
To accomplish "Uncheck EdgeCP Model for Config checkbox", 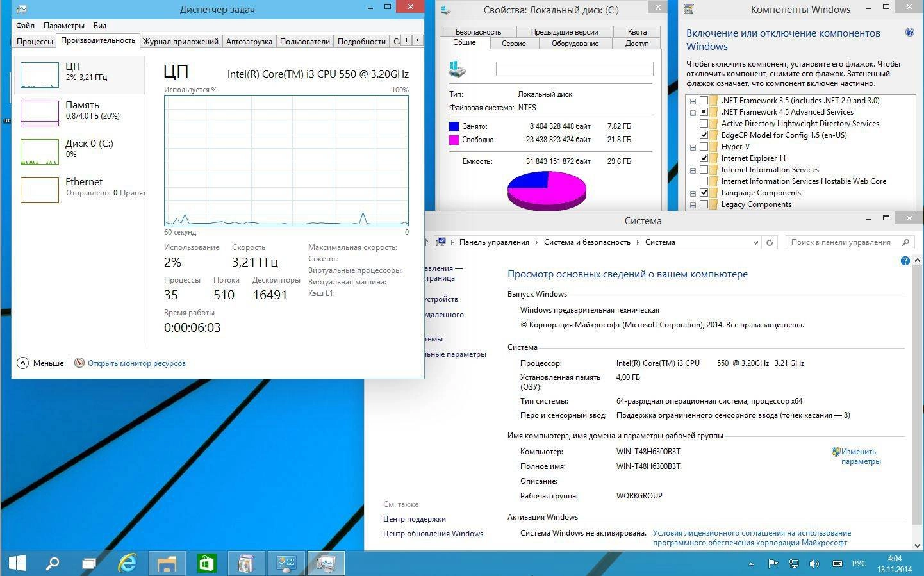I will point(704,135).
